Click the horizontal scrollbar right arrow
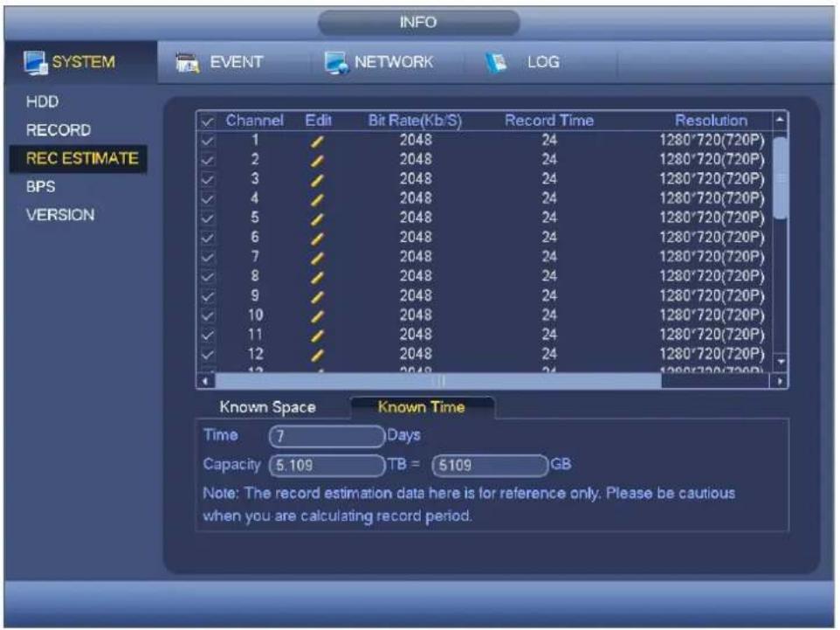The image size is (840, 630). point(779,382)
